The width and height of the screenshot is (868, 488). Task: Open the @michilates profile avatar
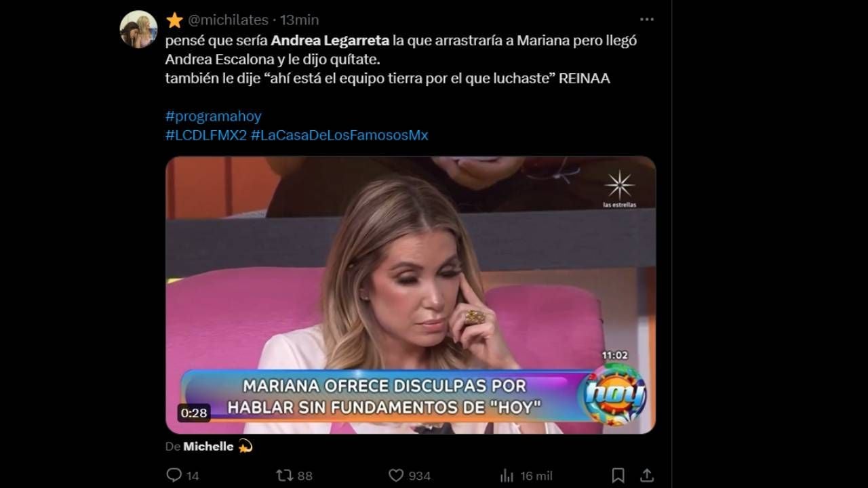pyautogui.click(x=138, y=29)
